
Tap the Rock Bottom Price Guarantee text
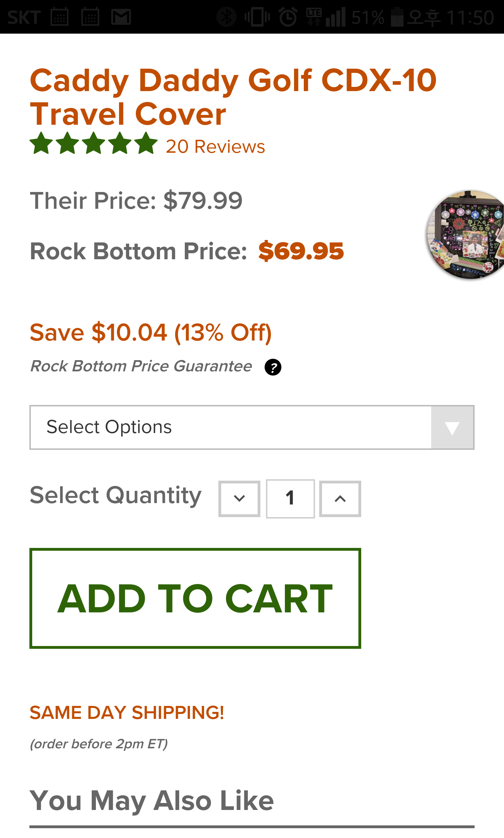(141, 366)
